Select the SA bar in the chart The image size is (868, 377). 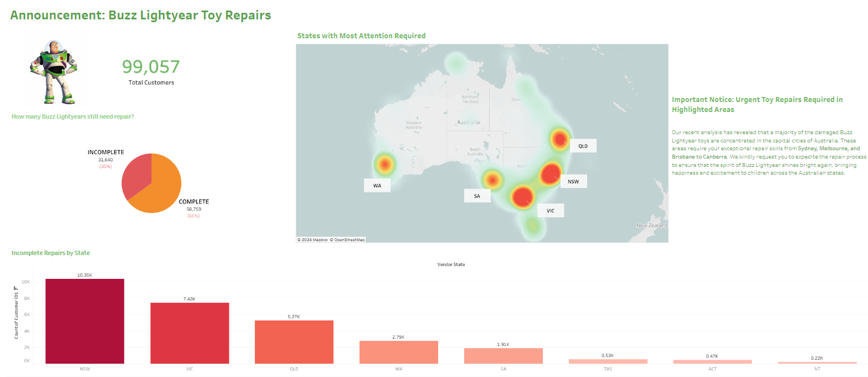click(x=504, y=356)
